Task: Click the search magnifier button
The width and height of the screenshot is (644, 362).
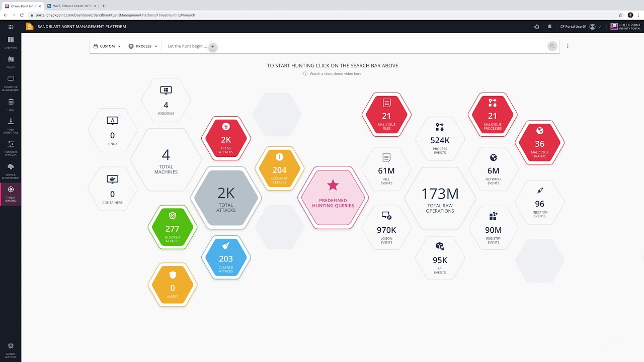Action: pyautogui.click(x=552, y=46)
